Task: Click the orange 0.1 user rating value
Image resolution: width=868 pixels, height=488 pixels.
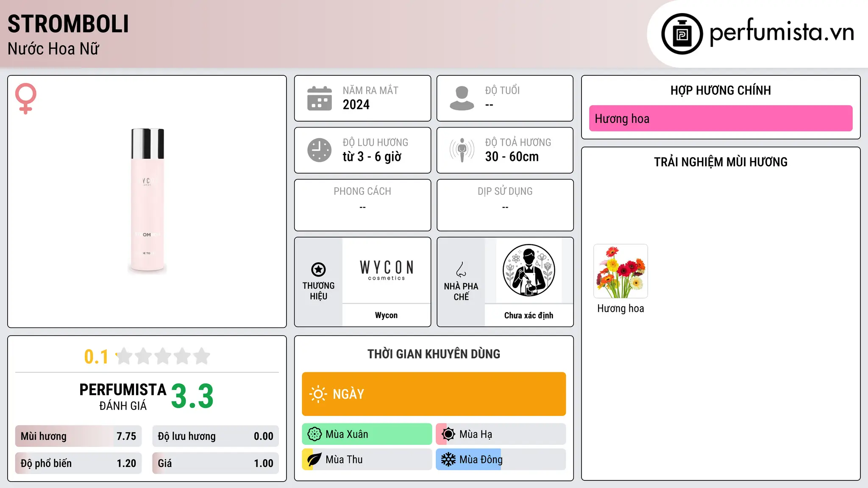Action: point(96,357)
